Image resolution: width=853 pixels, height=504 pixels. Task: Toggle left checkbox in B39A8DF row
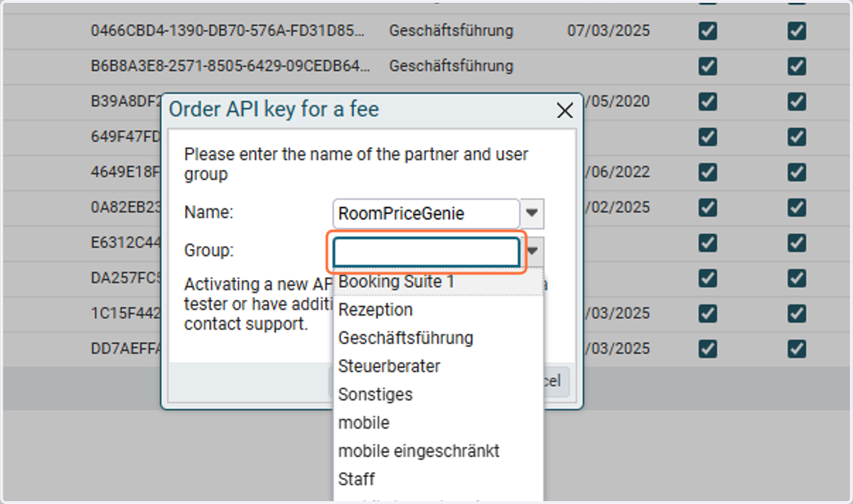click(x=707, y=102)
